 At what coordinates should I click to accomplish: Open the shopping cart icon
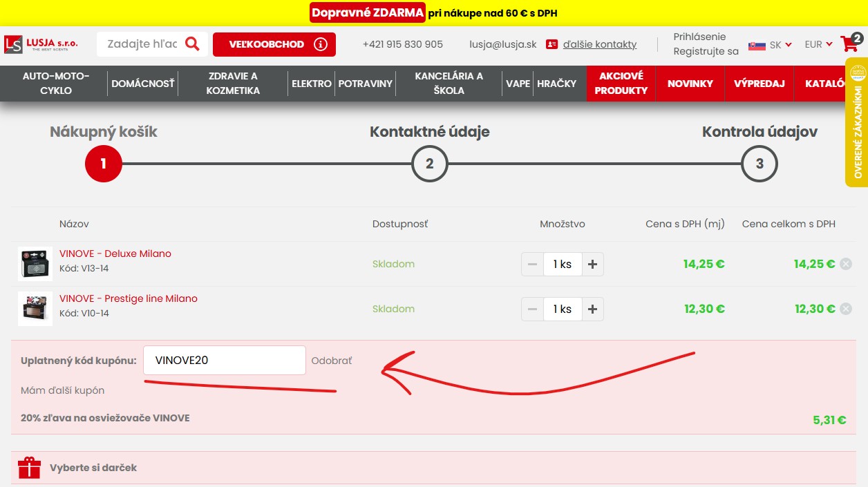click(x=850, y=44)
